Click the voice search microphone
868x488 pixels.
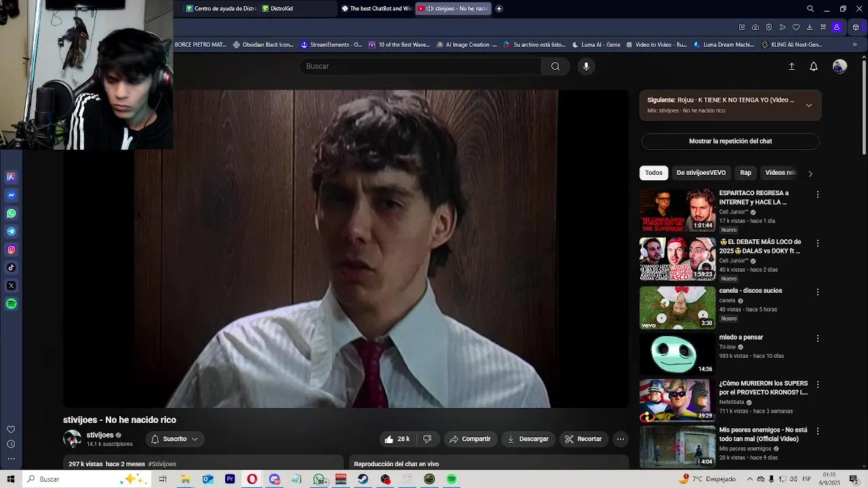coord(586,66)
